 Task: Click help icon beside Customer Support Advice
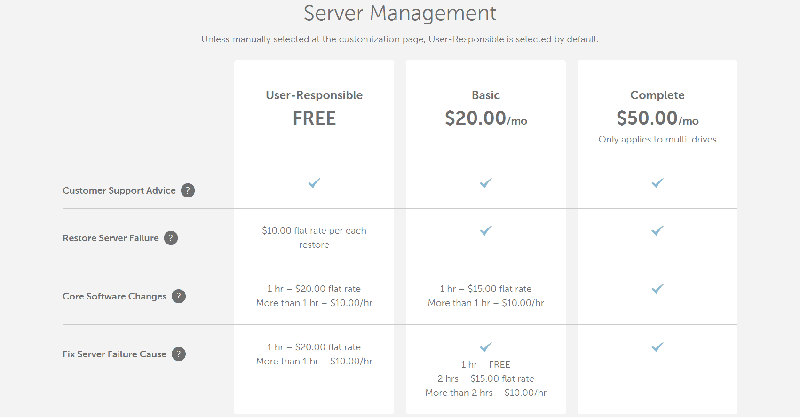point(188,190)
